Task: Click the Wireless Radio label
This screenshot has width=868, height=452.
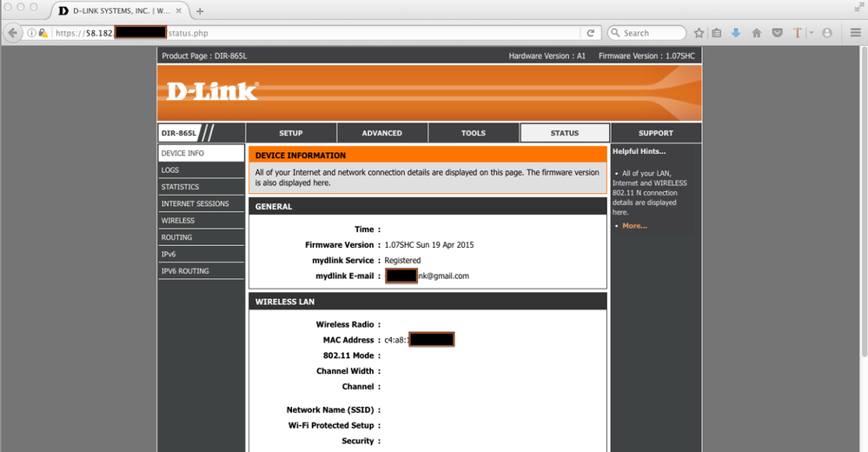Action: (345, 324)
